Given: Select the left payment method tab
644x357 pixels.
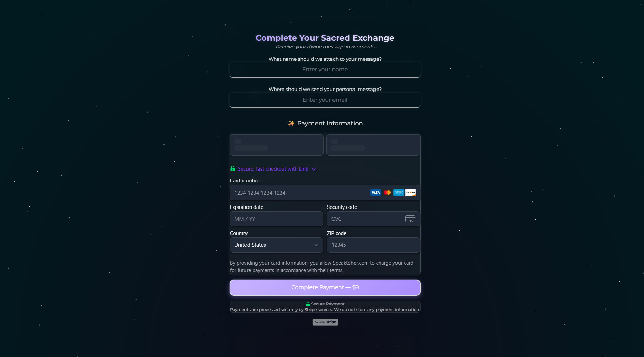Looking at the screenshot, I should click(276, 145).
